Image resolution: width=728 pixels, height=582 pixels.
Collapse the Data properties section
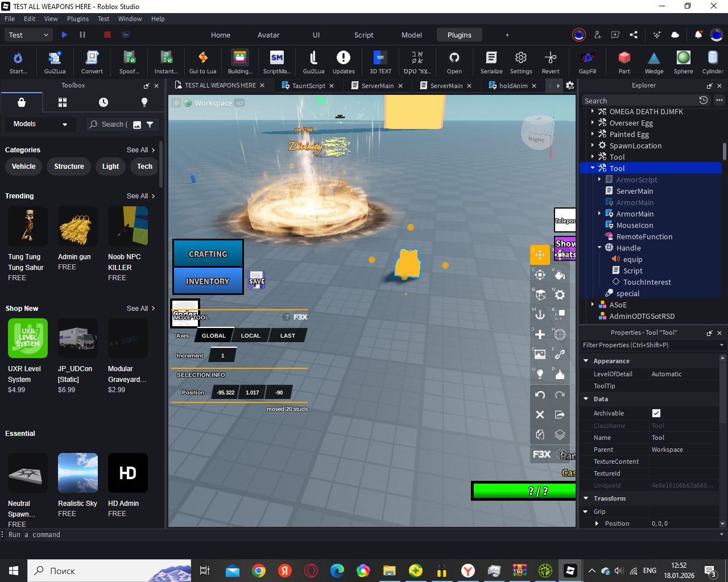pos(586,399)
